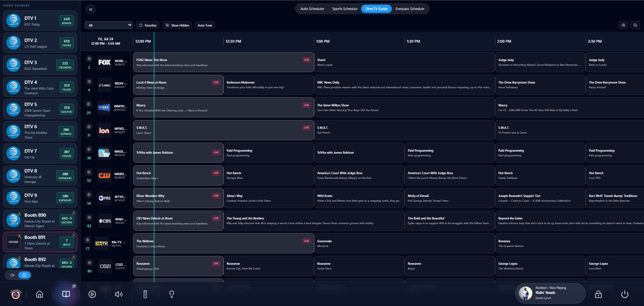Click the power icon

click(x=625, y=294)
